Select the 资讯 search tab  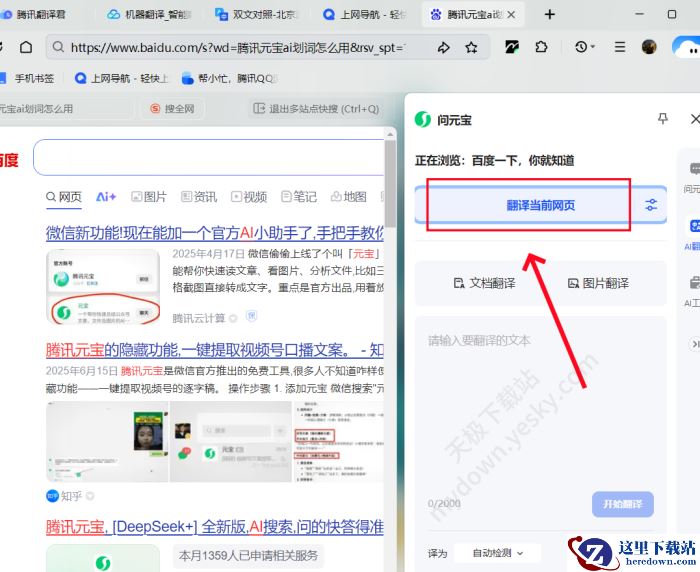tap(199, 197)
